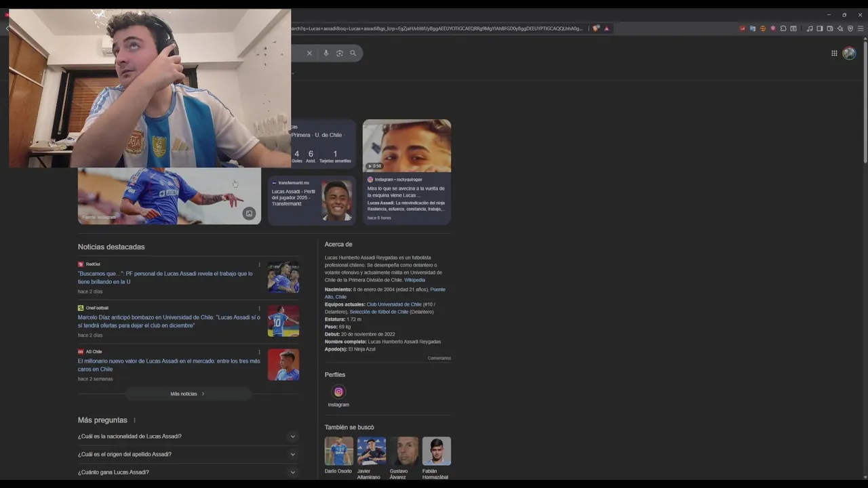Click Debut: 20 de noviembre de 2022
The height and width of the screenshot is (488, 868).
pyautogui.click(x=368, y=334)
